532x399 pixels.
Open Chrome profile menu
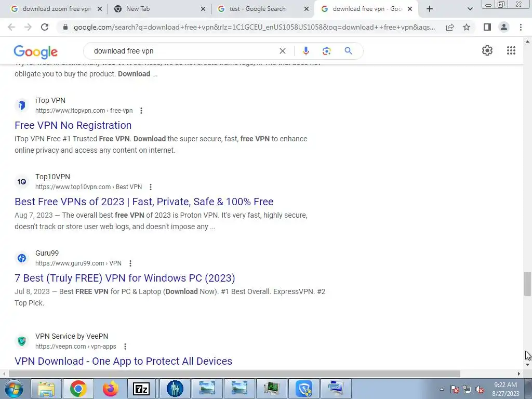pyautogui.click(x=504, y=27)
